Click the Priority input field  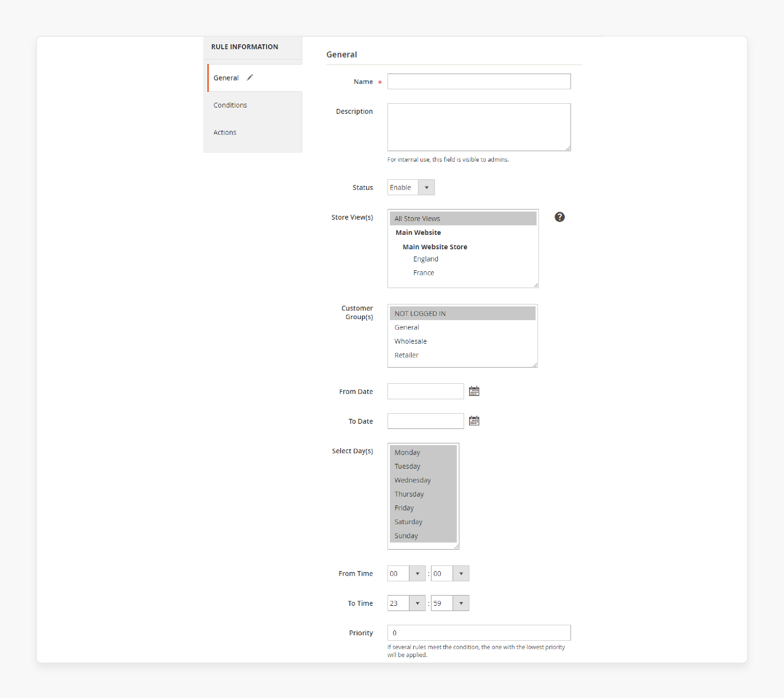click(479, 633)
